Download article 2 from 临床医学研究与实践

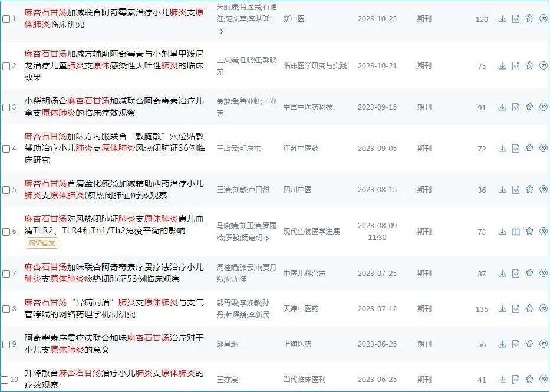[502, 65]
